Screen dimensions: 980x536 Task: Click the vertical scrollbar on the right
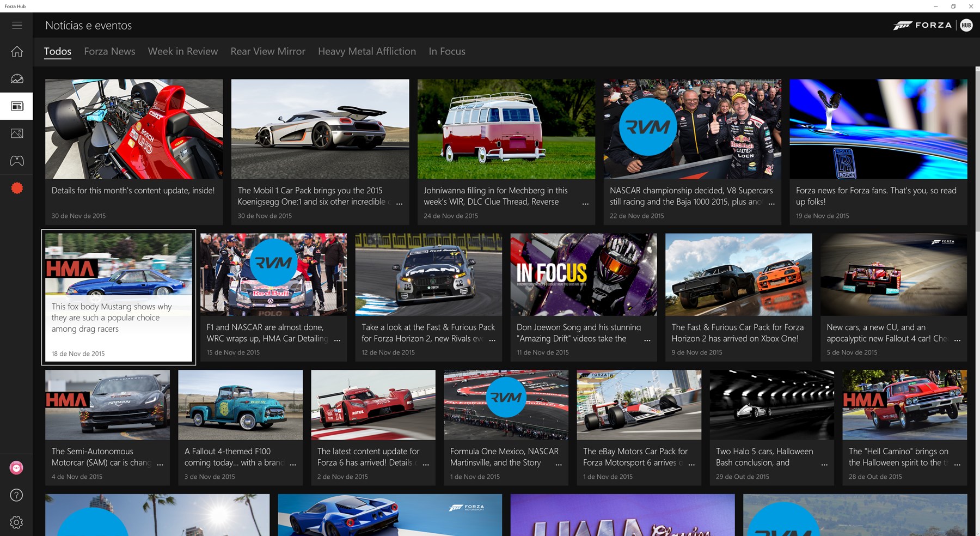point(977,153)
